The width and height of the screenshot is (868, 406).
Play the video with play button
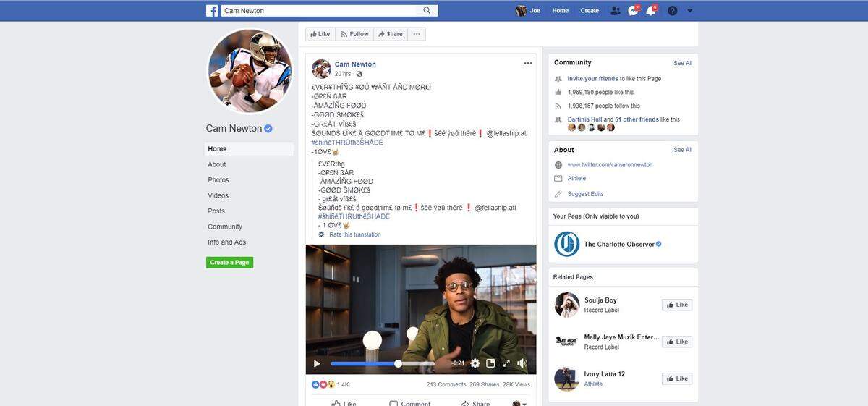point(316,363)
